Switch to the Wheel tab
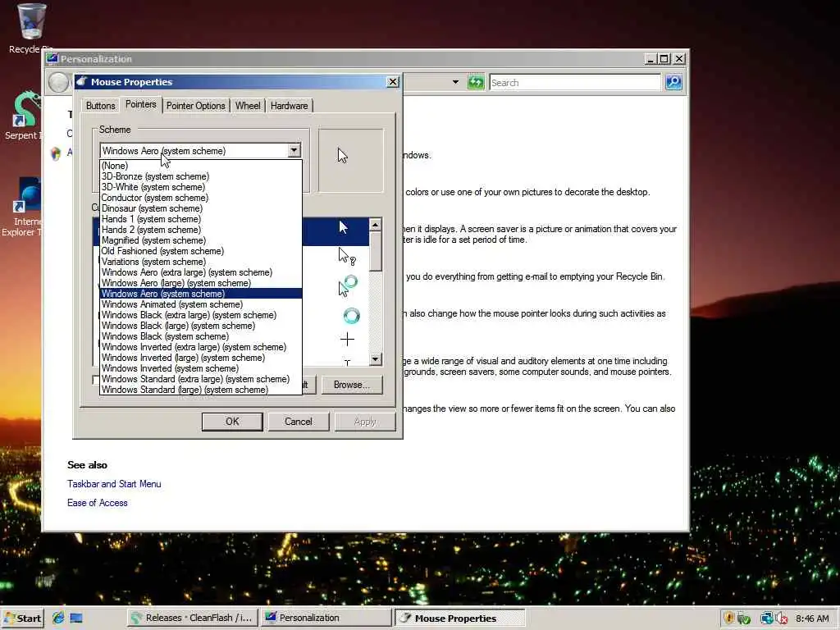 pos(248,106)
